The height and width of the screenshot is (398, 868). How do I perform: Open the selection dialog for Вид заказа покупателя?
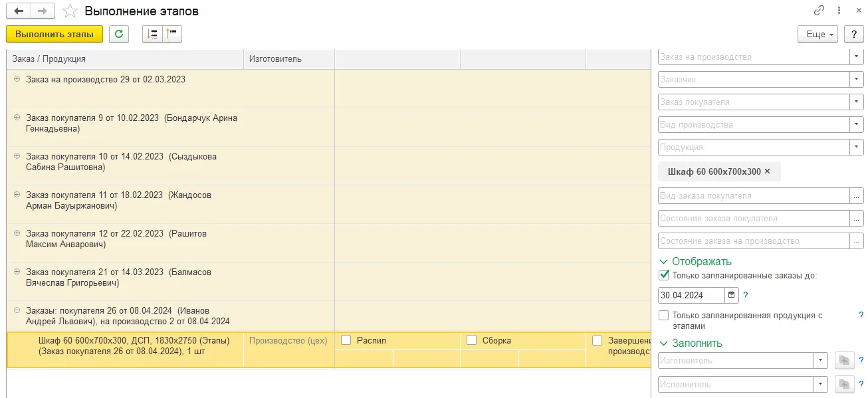click(857, 196)
